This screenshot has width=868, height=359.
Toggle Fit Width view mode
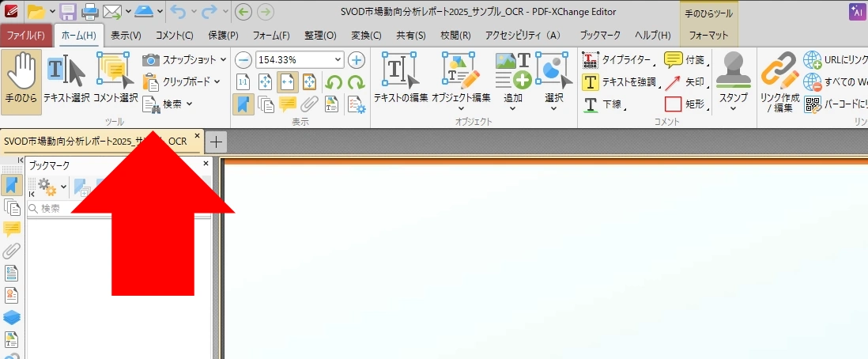pos(287,82)
